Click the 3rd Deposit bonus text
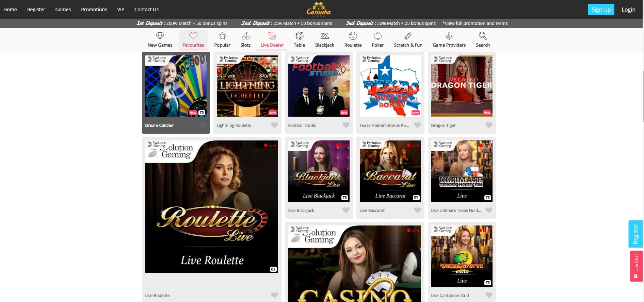 (x=390, y=23)
